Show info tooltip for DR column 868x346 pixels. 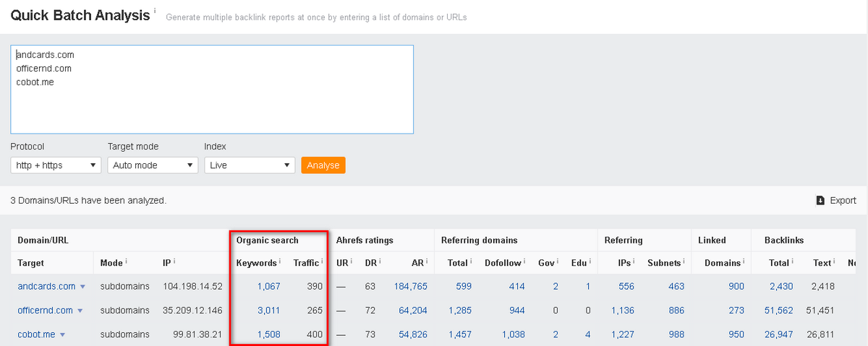pos(381,261)
